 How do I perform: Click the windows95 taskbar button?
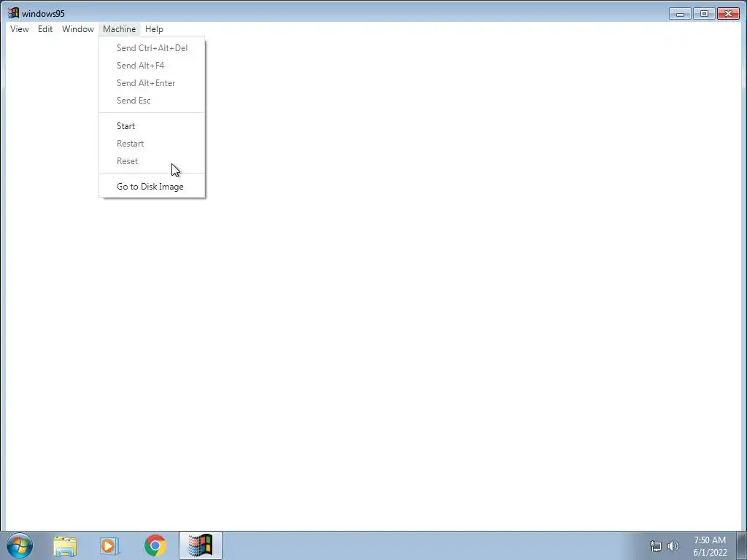(201, 545)
